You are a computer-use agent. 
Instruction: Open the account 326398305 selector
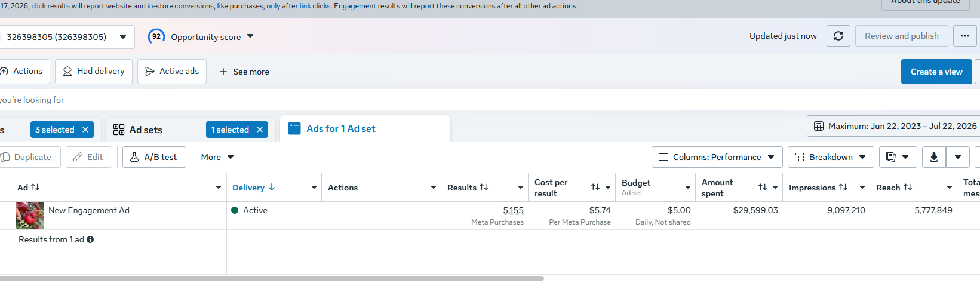click(66, 37)
